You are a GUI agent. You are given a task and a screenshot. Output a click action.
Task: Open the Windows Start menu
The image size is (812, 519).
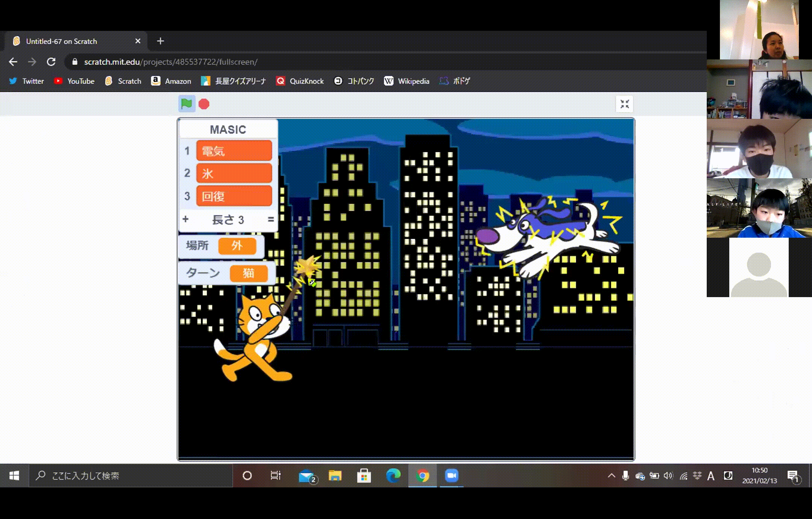[x=14, y=476]
